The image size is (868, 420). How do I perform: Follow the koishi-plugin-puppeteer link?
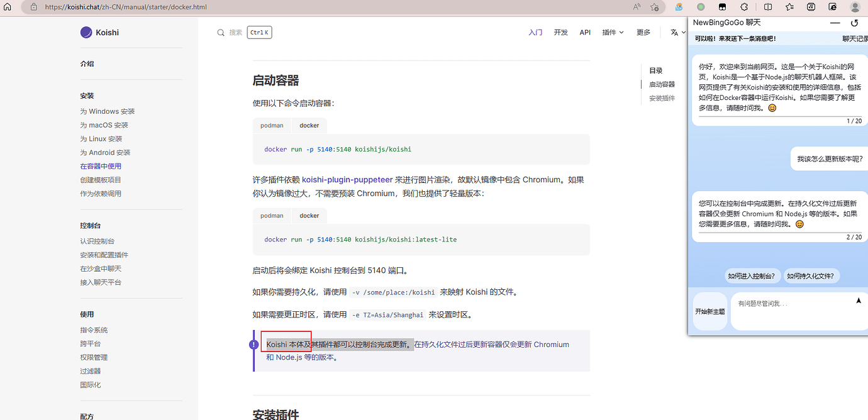(347, 180)
